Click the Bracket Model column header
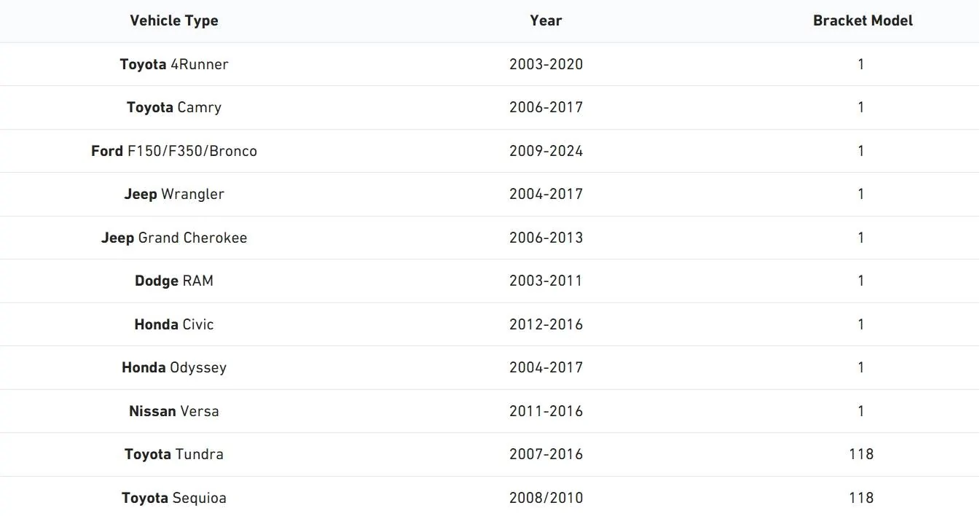 click(863, 20)
